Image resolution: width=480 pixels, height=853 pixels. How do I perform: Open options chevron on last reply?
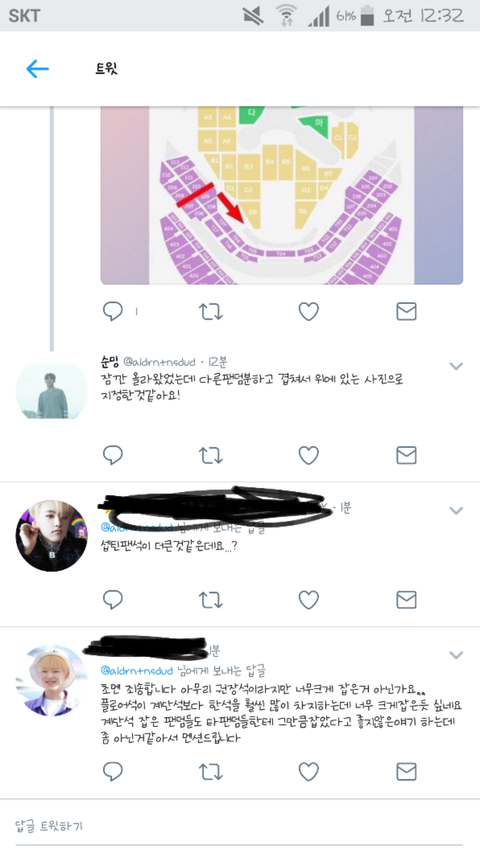(x=456, y=654)
